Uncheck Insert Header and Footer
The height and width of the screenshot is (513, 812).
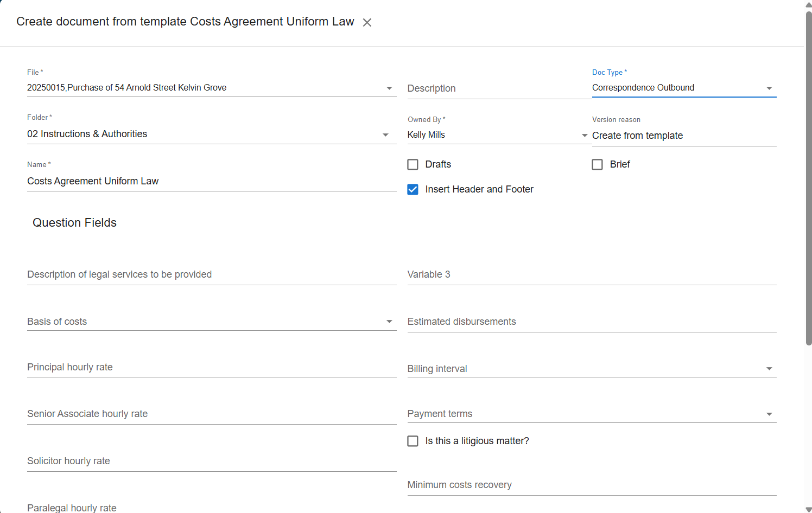pyautogui.click(x=413, y=189)
